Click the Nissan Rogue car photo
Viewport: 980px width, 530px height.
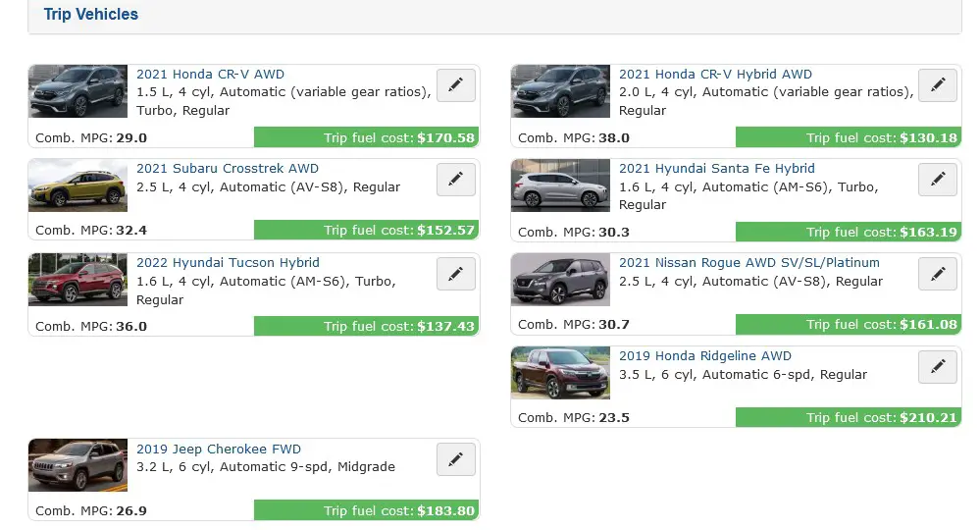click(x=560, y=280)
